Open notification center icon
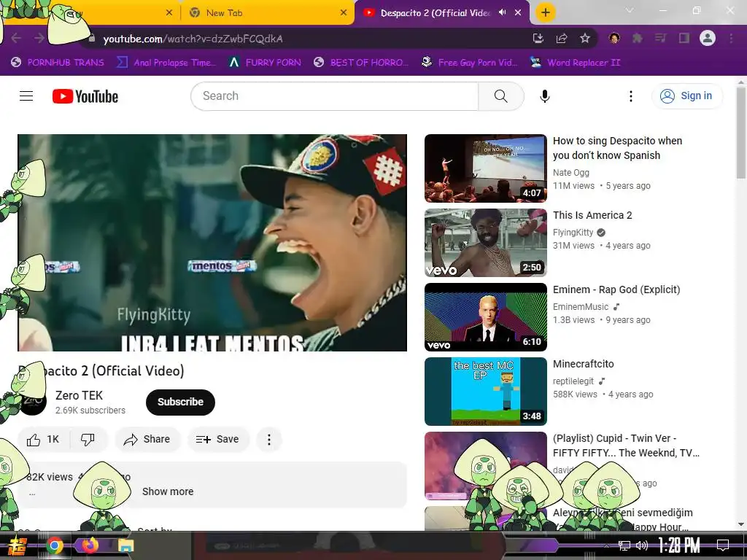 (723, 545)
